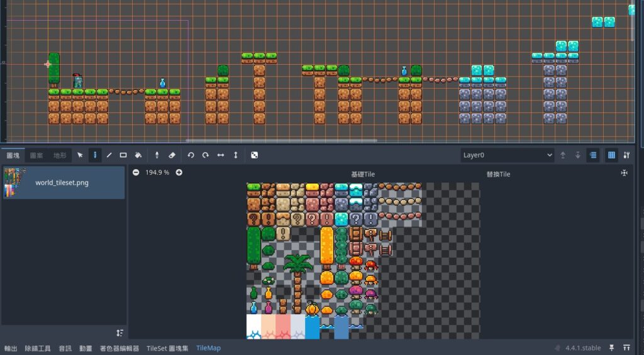Choose the line drawing tool
The width and height of the screenshot is (644, 355).
[x=109, y=155]
